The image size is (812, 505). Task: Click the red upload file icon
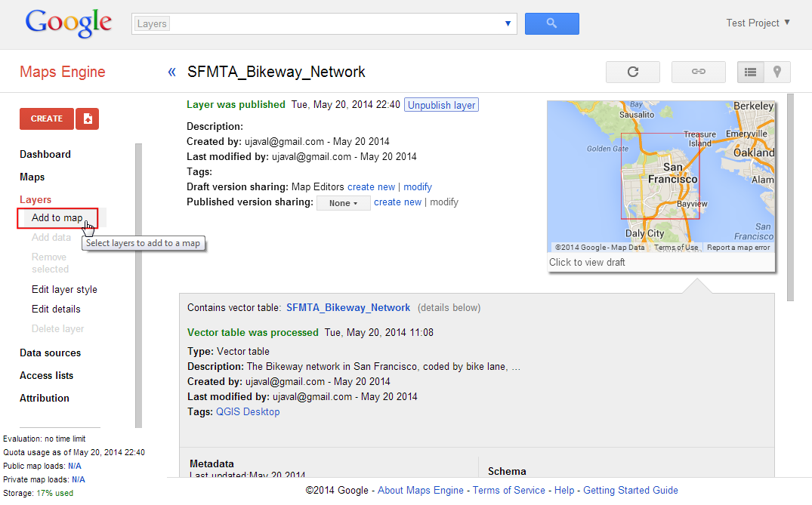88,119
